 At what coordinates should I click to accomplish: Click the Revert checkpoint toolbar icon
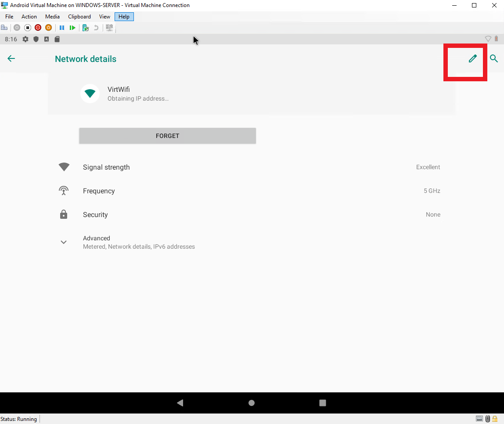96,27
